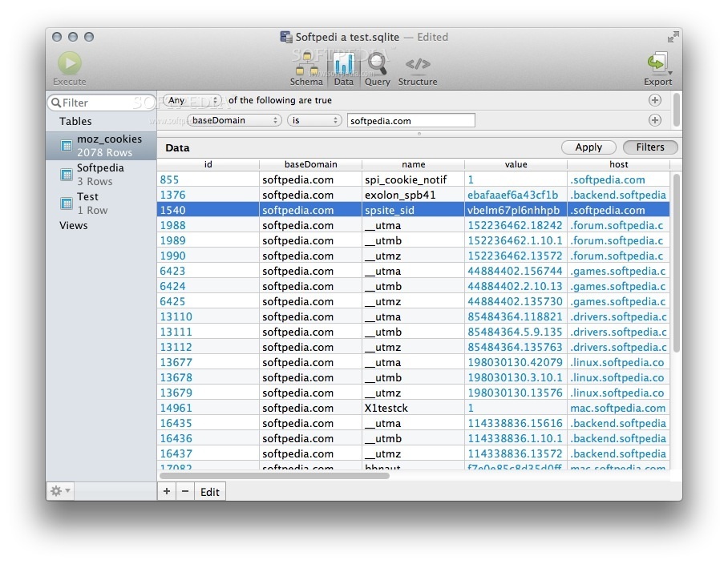Select the Data view icon

pos(344,66)
